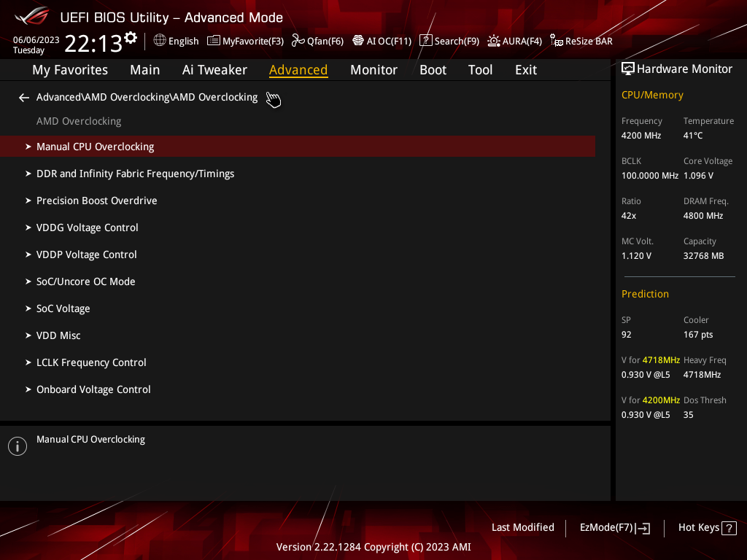Open the Exit tab
The image size is (747, 560).
pyautogui.click(x=526, y=70)
